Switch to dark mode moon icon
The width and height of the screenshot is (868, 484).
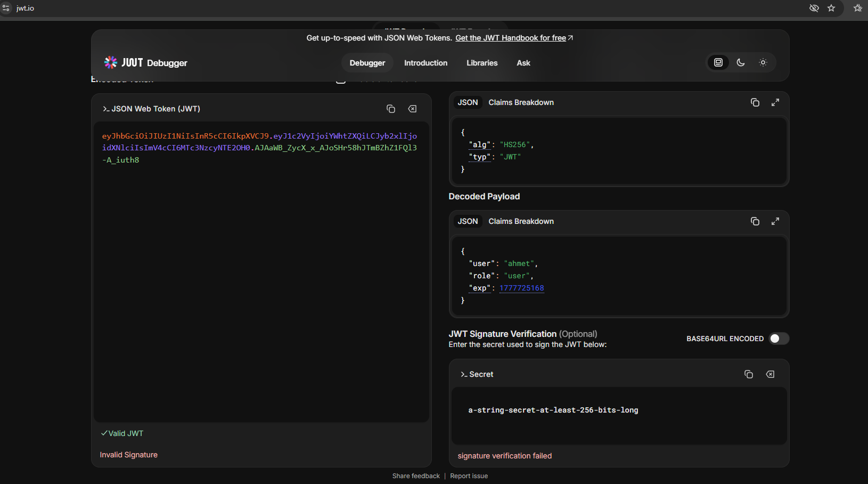[741, 62]
